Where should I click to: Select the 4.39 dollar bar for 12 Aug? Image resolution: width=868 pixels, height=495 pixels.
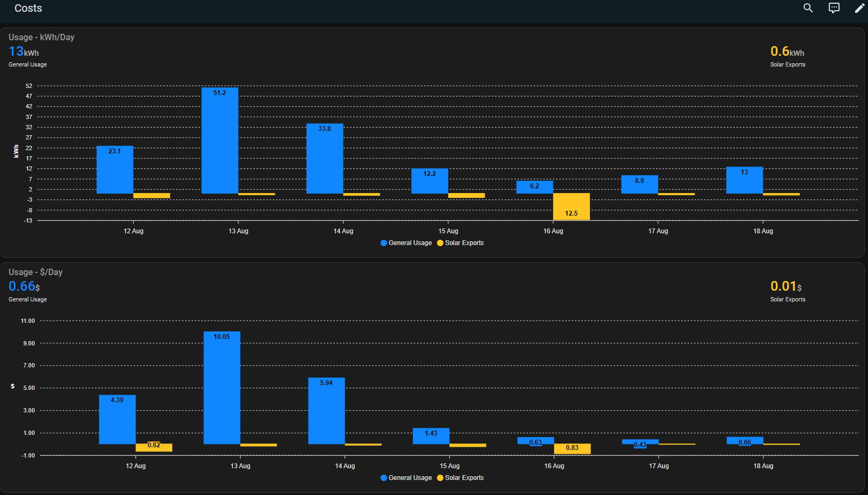[x=117, y=419]
